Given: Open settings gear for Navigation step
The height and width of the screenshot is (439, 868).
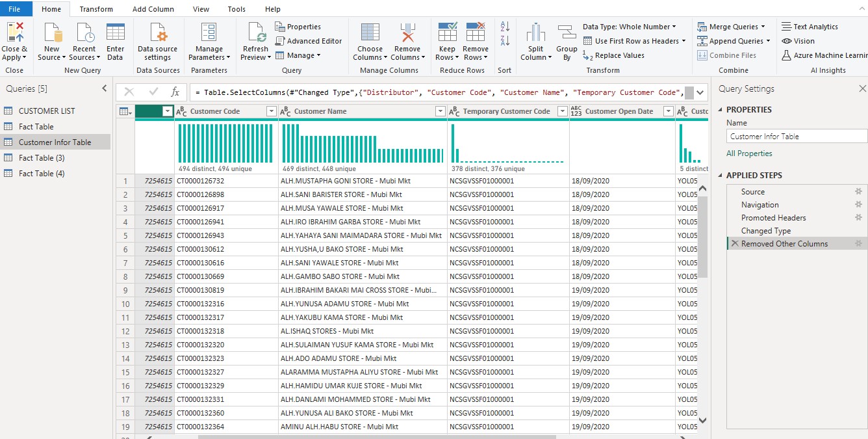Looking at the screenshot, I should (x=858, y=205).
